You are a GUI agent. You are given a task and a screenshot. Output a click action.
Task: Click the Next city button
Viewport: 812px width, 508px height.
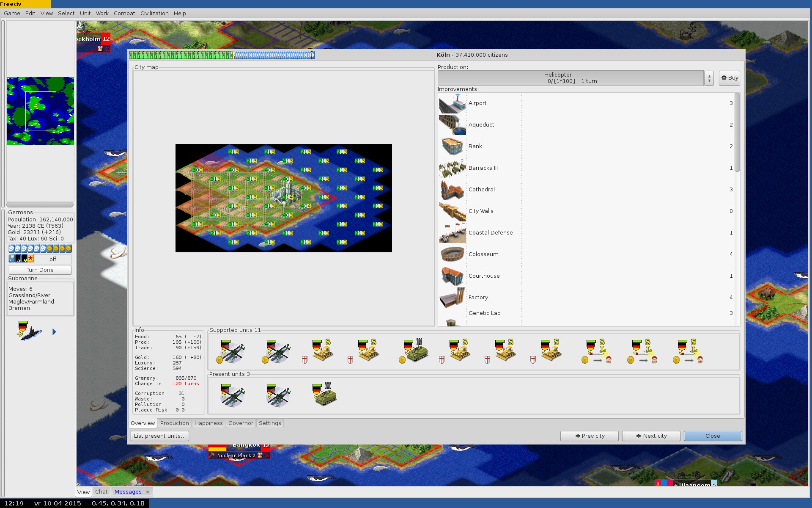651,436
